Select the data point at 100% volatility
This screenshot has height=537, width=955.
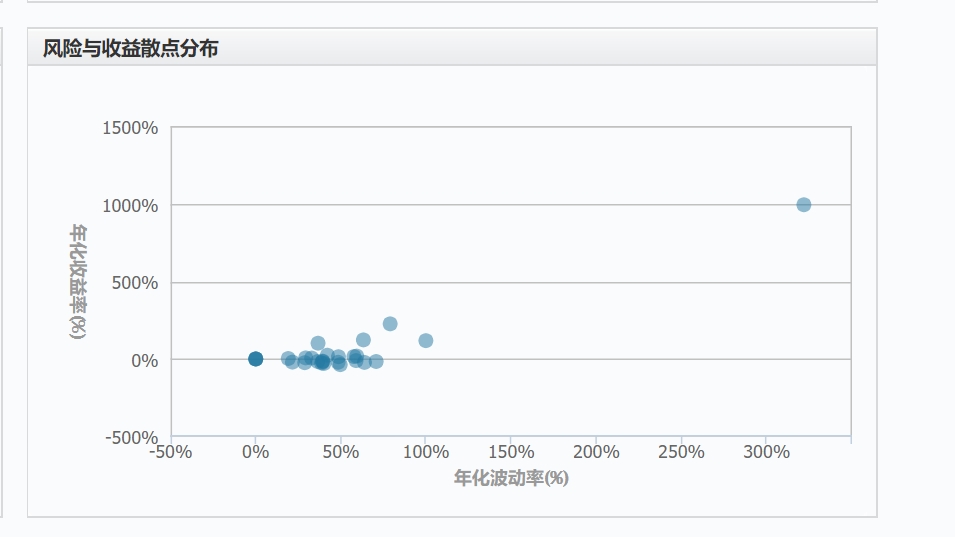(426, 340)
